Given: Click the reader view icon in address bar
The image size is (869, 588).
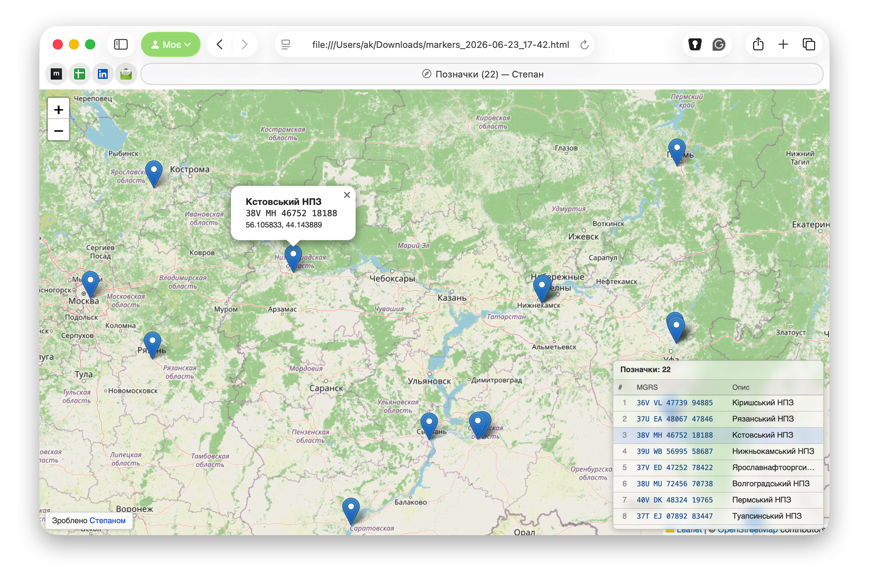Looking at the screenshot, I should (x=286, y=44).
